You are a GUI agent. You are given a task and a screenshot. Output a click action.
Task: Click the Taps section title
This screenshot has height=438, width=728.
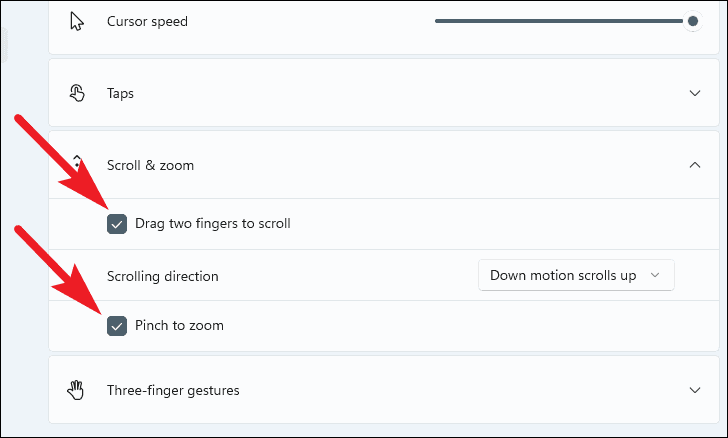coord(121,93)
